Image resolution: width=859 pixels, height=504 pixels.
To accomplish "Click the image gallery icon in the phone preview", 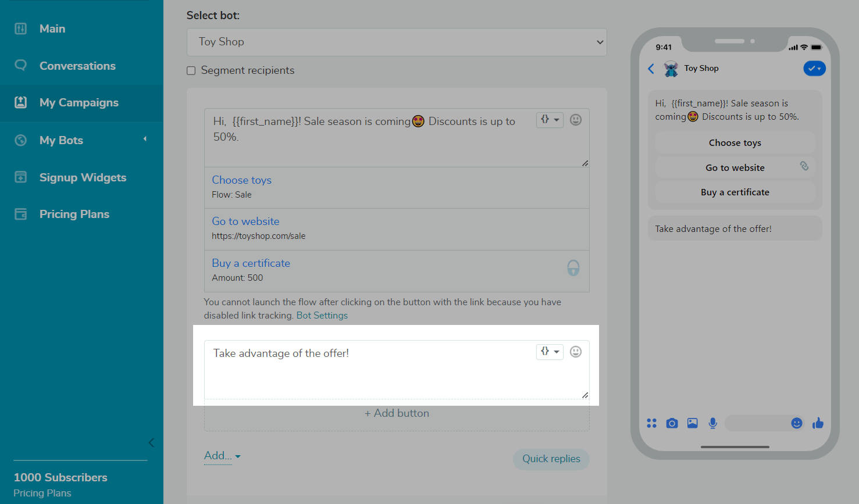I will 692,423.
